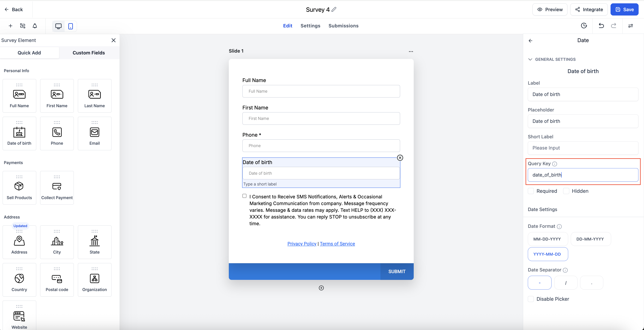Click the Short Label input field
Viewport: 644px width, 330px height.
[x=583, y=148]
